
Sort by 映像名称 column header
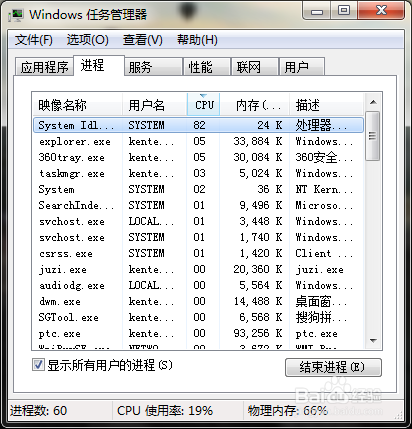point(77,105)
